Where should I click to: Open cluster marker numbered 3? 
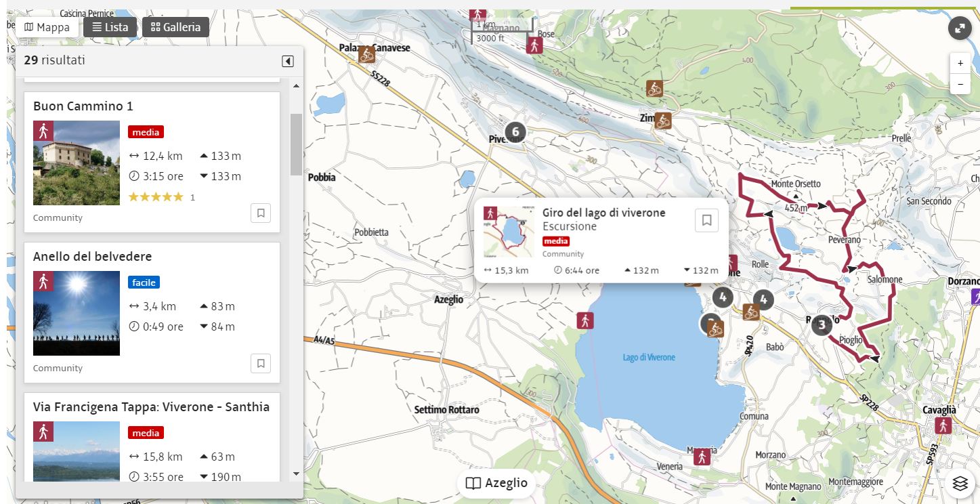pos(822,325)
